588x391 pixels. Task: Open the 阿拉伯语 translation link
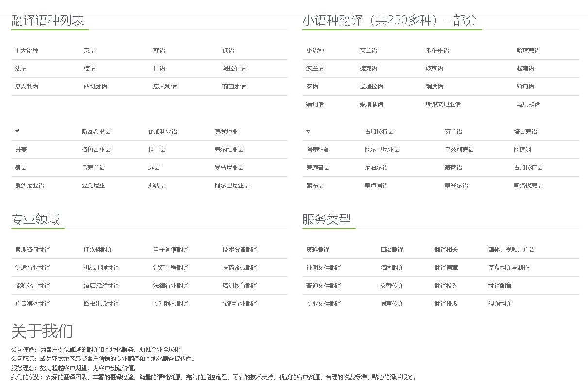234,68
